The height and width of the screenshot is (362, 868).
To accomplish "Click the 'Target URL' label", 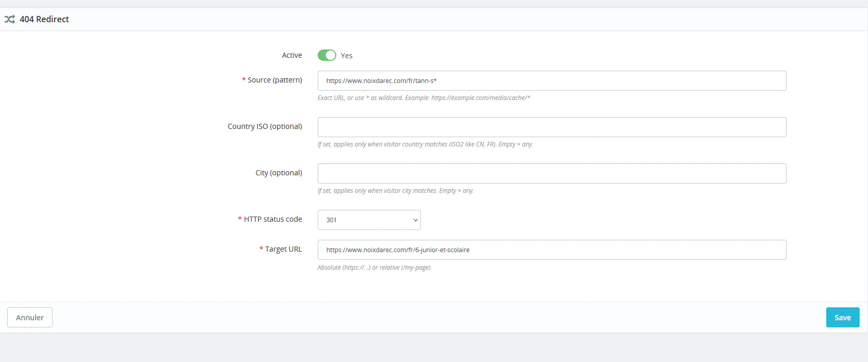I will 284,249.
